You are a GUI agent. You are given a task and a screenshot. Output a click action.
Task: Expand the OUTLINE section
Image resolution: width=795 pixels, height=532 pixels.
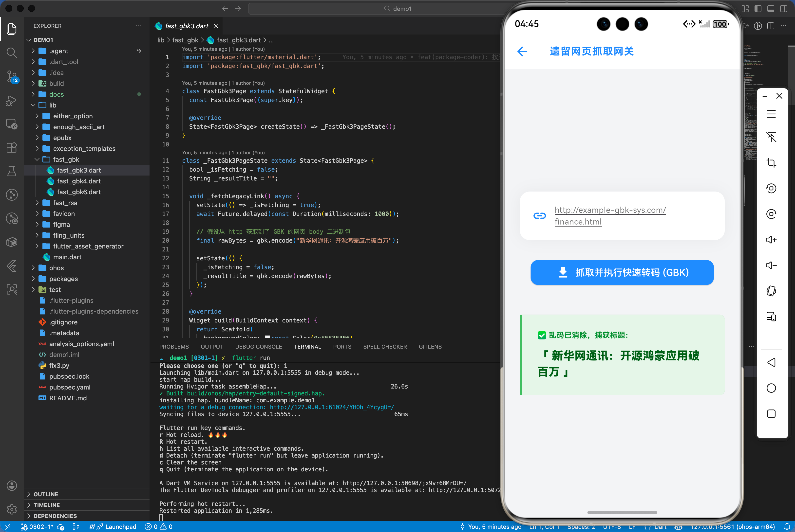click(46, 494)
